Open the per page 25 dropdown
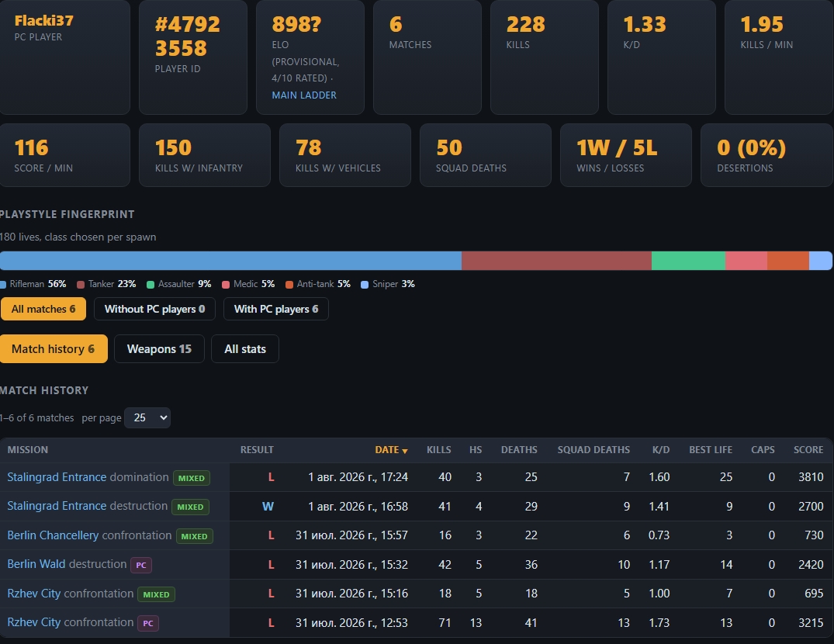 coord(147,418)
